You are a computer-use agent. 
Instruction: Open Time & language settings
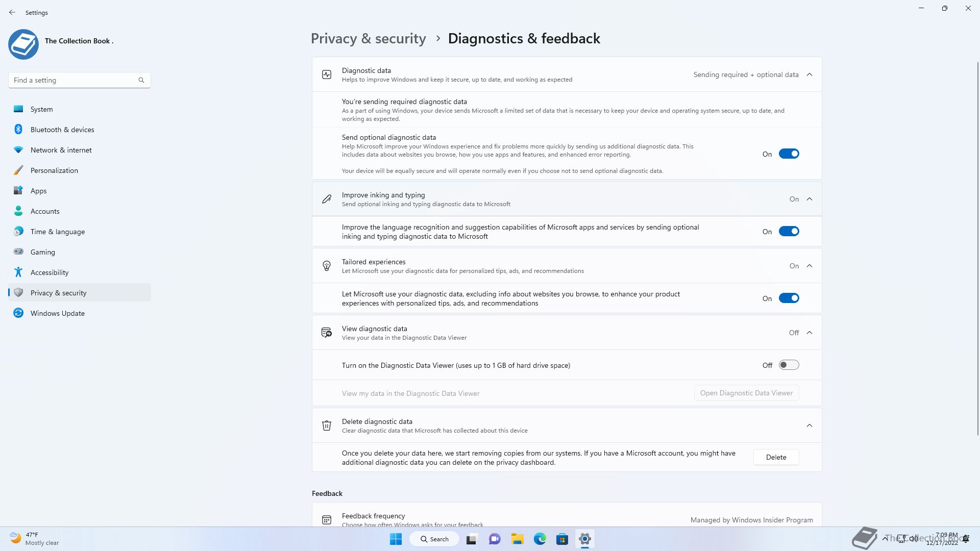(80, 231)
